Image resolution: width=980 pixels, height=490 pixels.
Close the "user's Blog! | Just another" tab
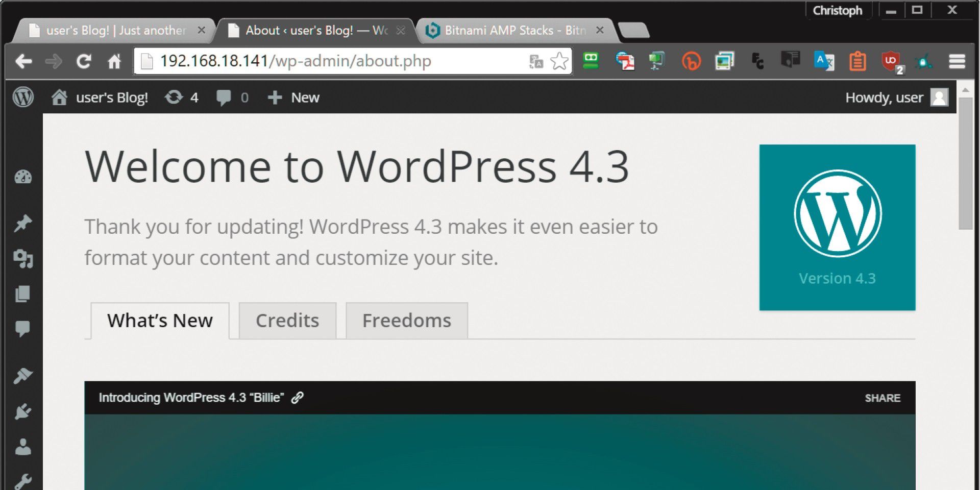(x=202, y=30)
